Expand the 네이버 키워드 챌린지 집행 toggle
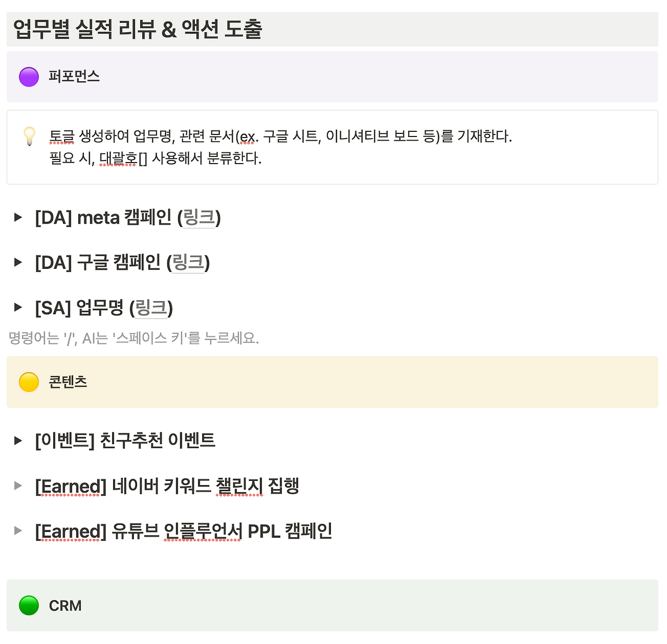 point(18,486)
